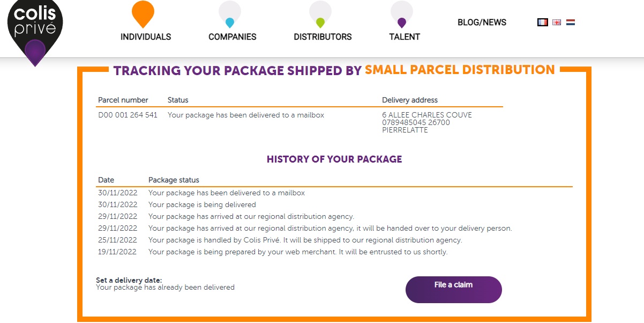Open the Individuals menu label
The width and height of the screenshot is (644, 323).
point(146,37)
